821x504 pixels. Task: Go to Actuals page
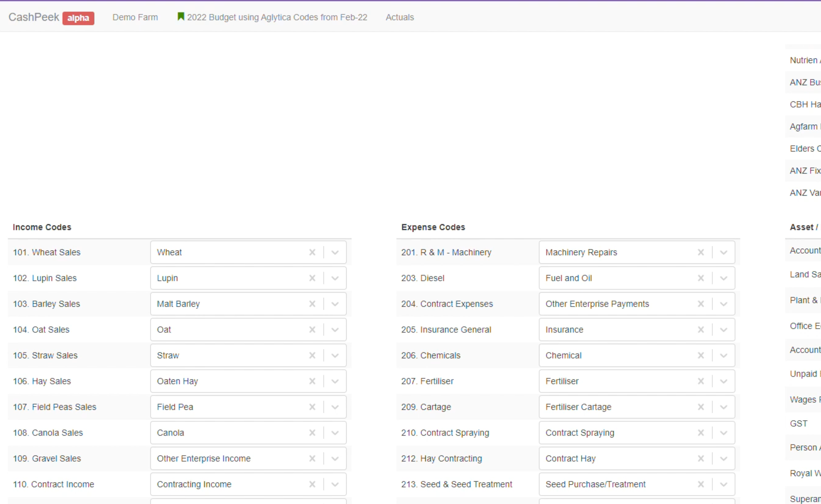[x=399, y=17]
